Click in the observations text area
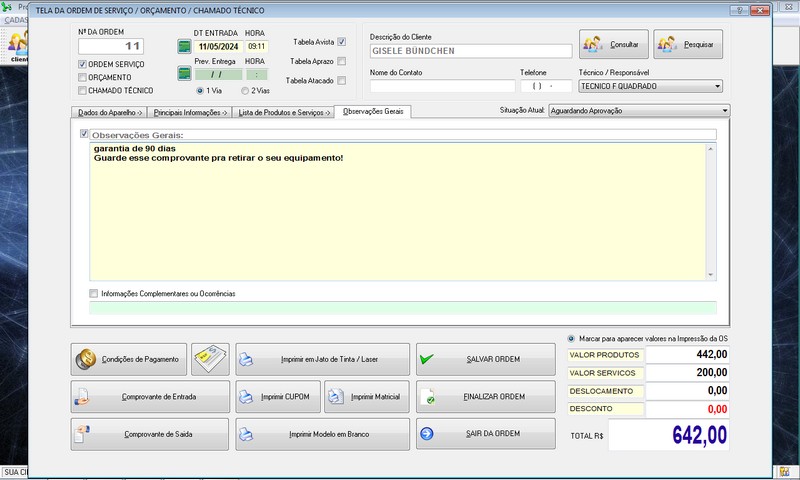 click(x=397, y=212)
